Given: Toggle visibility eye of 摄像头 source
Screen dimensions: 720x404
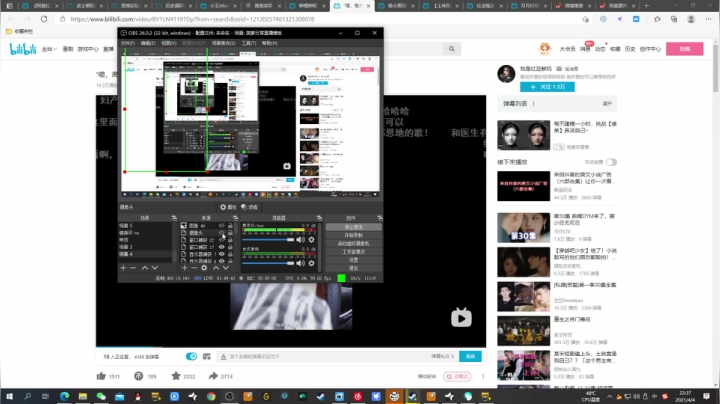Looking at the screenshot, I should point(221,232).
